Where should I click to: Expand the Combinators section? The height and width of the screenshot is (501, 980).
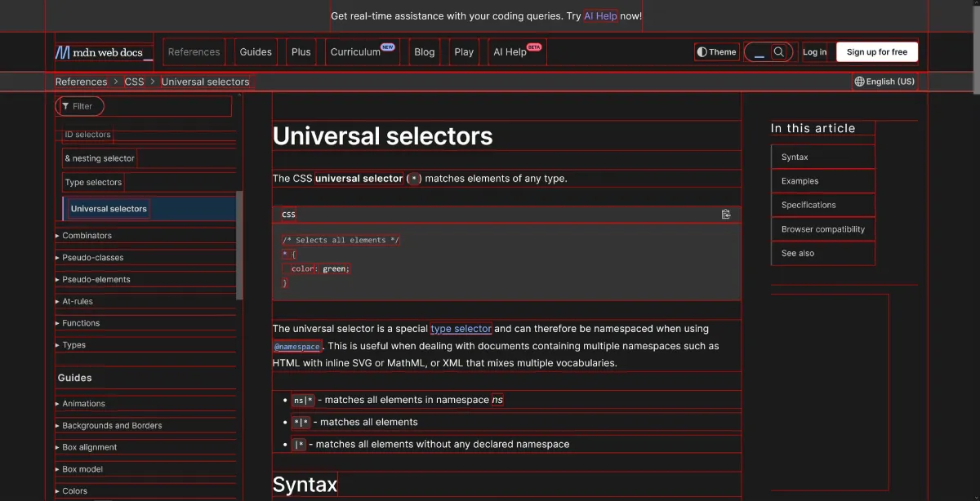click(87, 236)
